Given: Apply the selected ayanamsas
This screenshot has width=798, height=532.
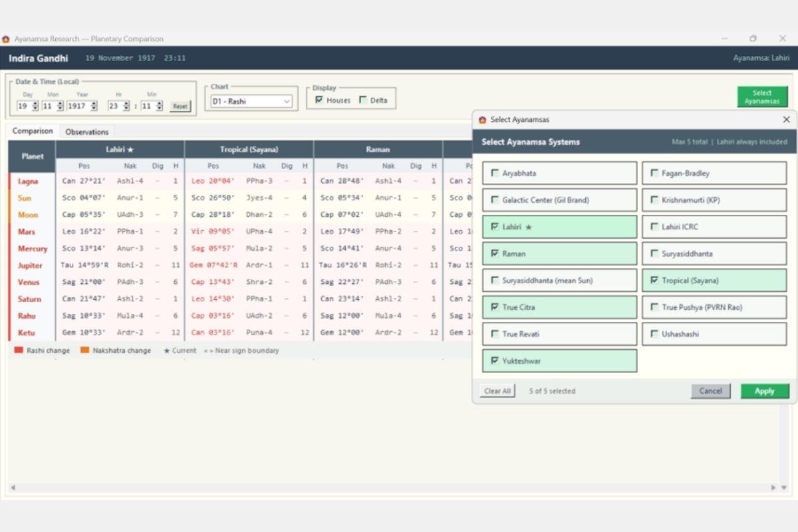Looking at the screenshot, I should pyautogui.click(x=765, y=391).
